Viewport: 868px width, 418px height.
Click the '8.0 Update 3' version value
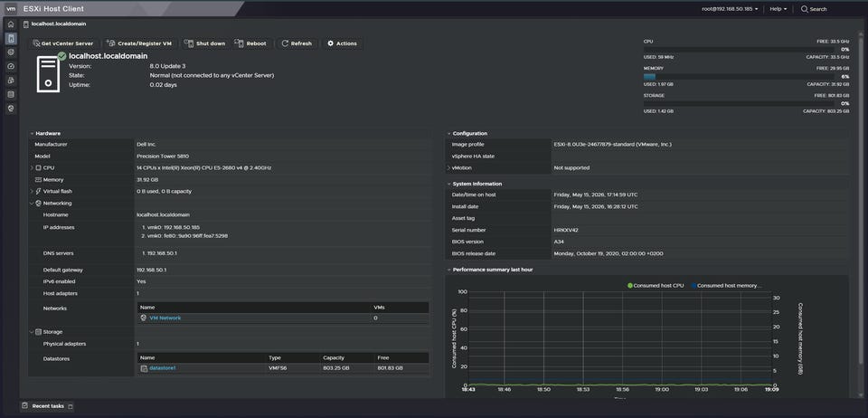point(168,66)
